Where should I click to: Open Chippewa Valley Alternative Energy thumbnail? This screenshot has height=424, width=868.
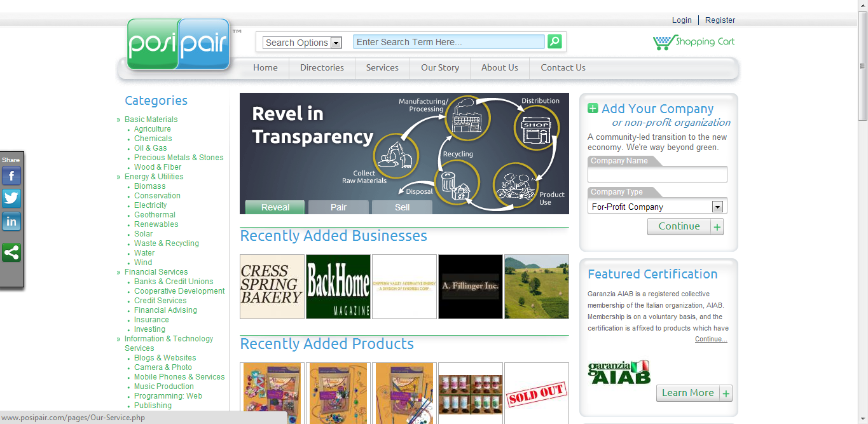click(x=404, y=287)
